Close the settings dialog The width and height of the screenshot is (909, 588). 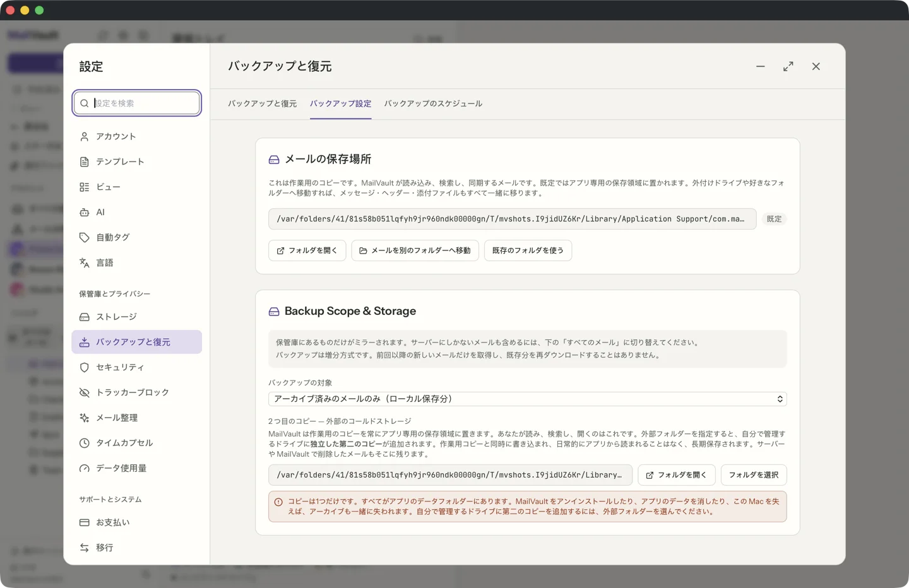pos(816,66)
